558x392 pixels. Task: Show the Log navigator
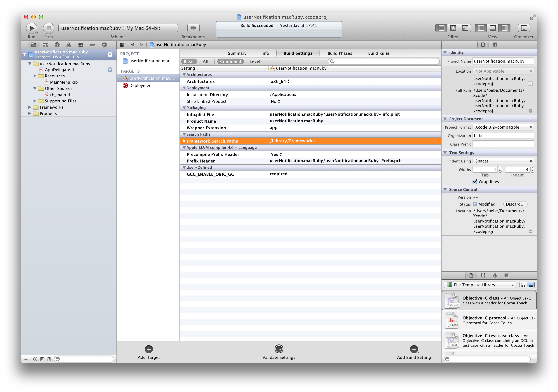pyautogui.click(x=104, y=45)
